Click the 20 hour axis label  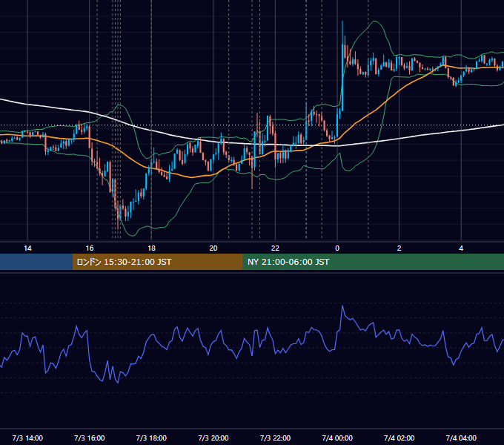213,248
